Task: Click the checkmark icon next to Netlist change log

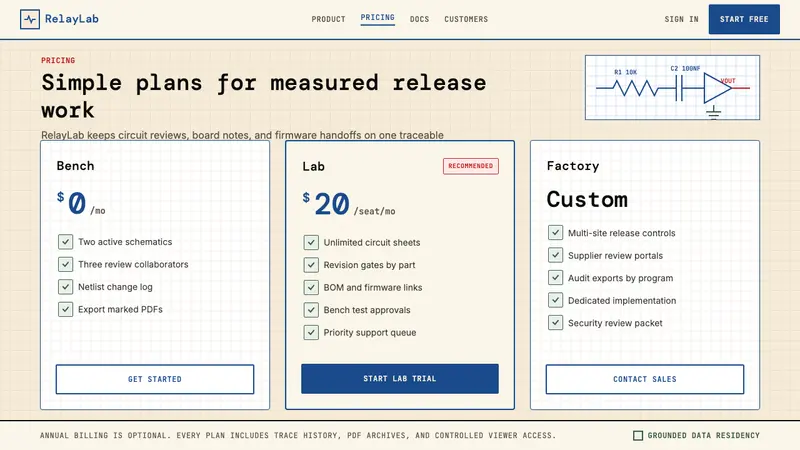Action: (x=65, y=287)
